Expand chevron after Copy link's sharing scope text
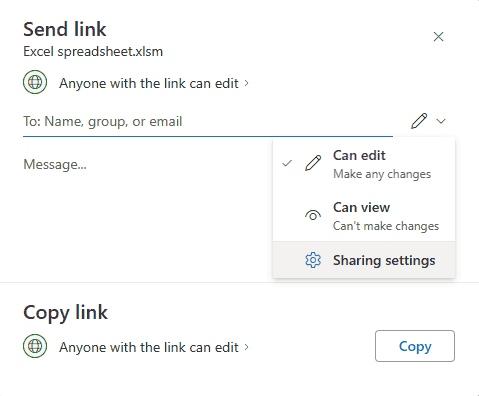 click(246, 347)
